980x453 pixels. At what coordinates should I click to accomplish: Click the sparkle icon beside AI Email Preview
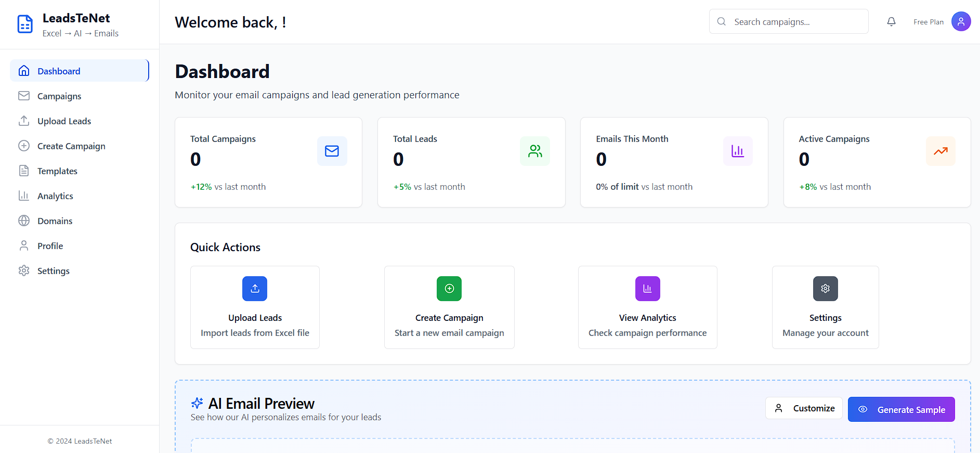tap(197, 403)
